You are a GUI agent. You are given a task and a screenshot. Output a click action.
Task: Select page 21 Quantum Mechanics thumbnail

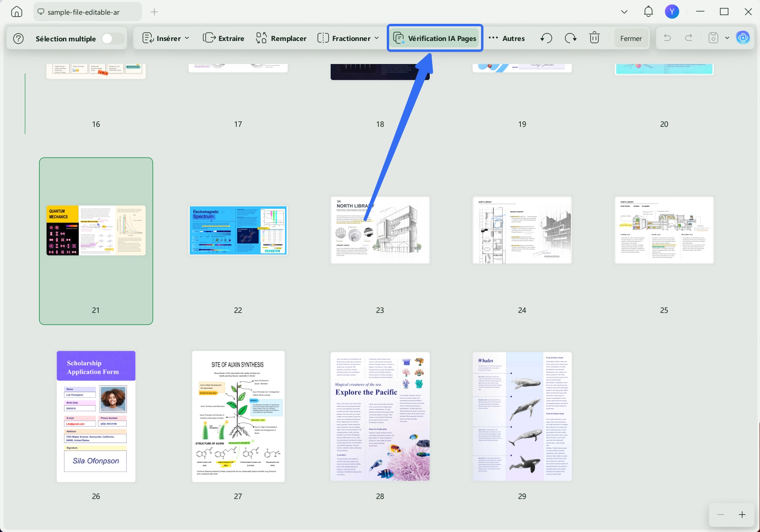tap(96, 230)
